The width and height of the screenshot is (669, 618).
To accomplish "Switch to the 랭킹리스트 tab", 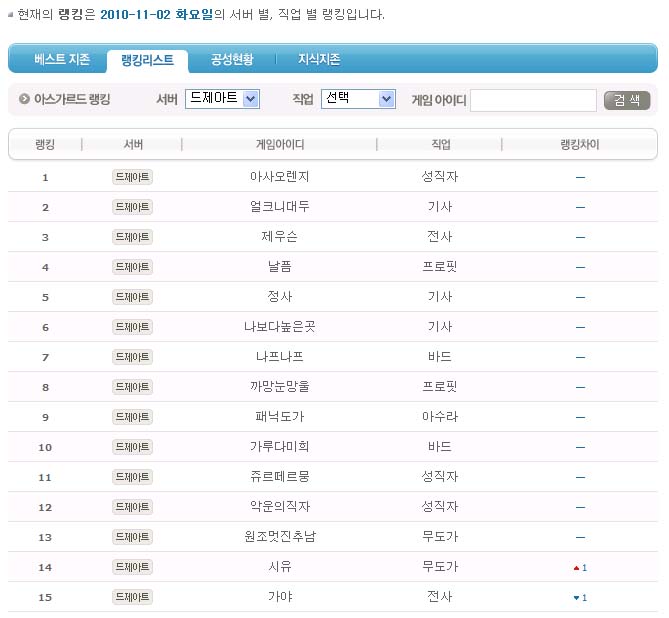I will pos(147,60).
